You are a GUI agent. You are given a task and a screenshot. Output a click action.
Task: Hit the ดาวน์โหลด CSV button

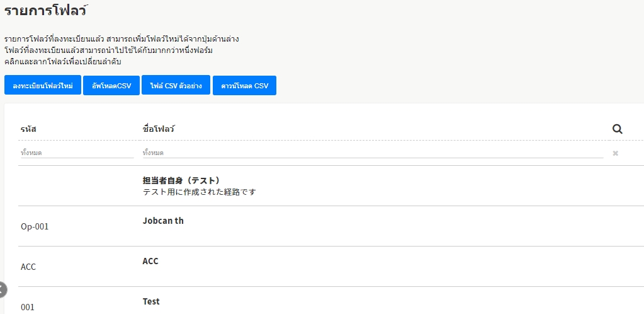click(x=244, y=86)
